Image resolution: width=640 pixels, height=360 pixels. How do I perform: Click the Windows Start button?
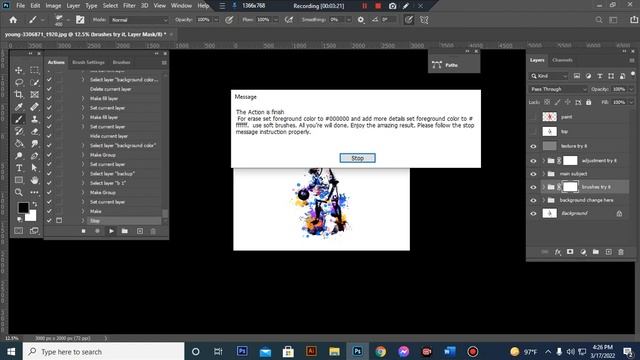(x=11, y=351)
